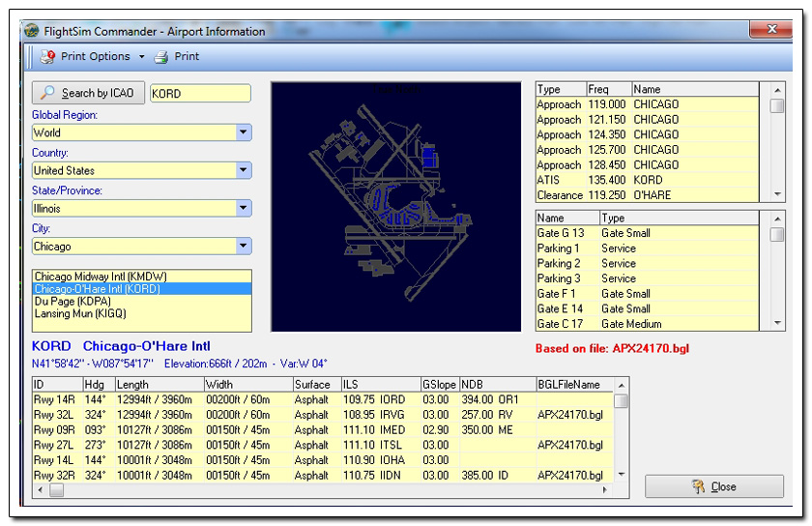The width and height of the screenshot is (812, 526).
Task: Select Chicago Midway Intl (KMDW)
Action: pos(142,277)
